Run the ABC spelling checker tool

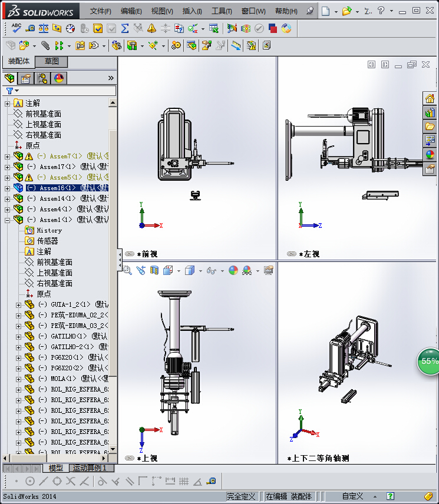16,28
